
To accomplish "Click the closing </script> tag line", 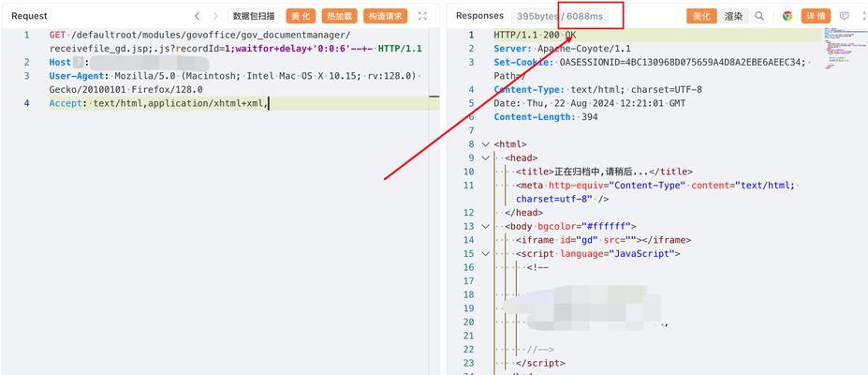I will point(540,364).
